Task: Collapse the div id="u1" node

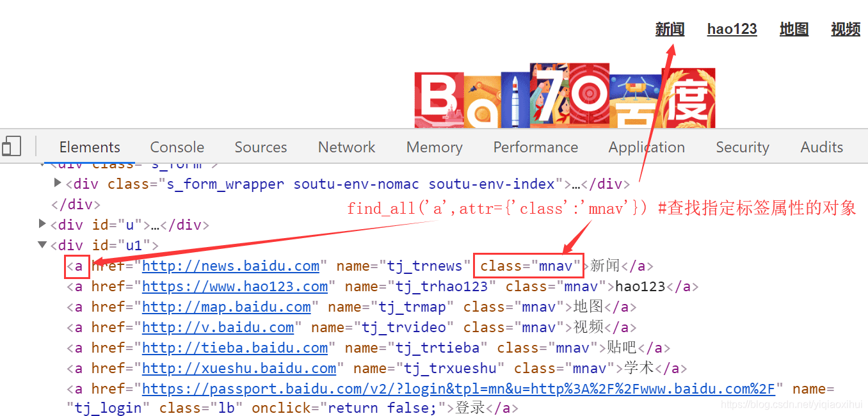Action: tap(42, 244)
